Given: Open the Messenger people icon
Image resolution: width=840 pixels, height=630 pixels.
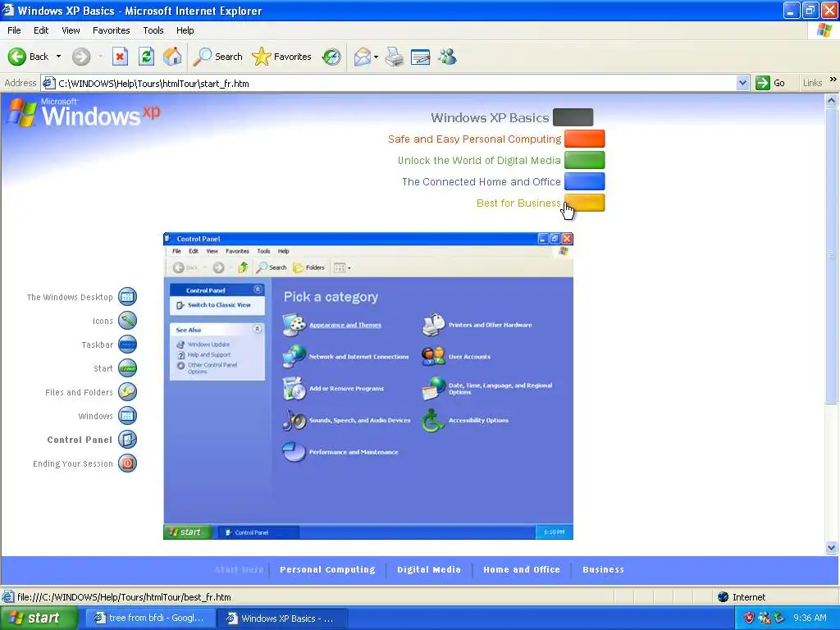Looking at the screenshot, I should click(x=447, y=57).
